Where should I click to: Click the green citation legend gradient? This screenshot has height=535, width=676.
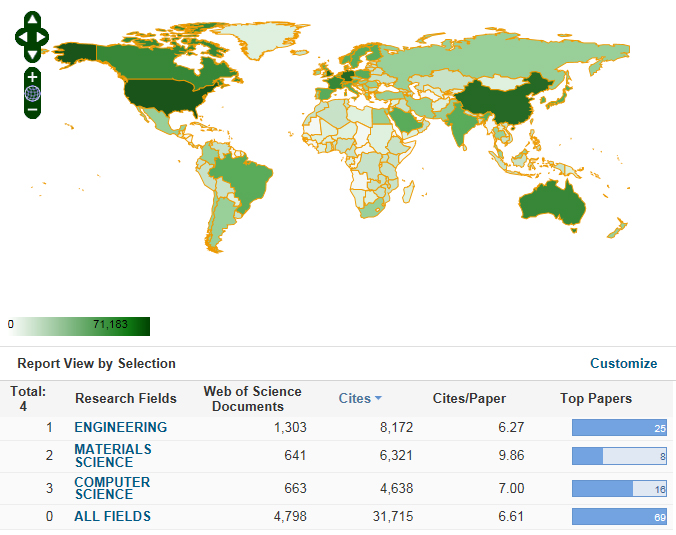[79, 325]
